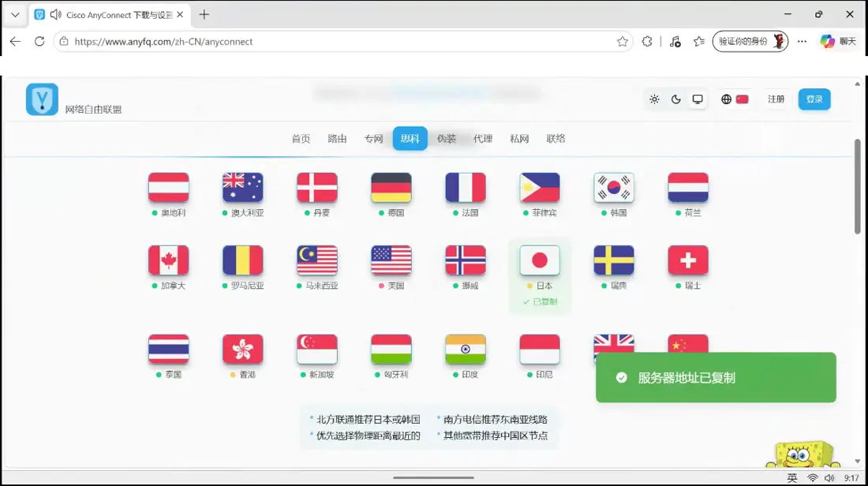Select the Hungary (匈牙利) flag server

(391, 350)
